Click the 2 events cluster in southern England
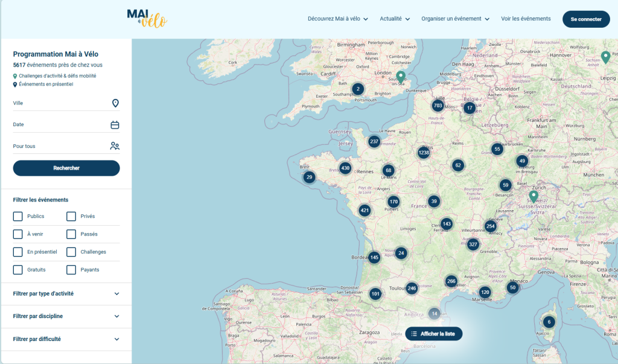 [358, 89]
